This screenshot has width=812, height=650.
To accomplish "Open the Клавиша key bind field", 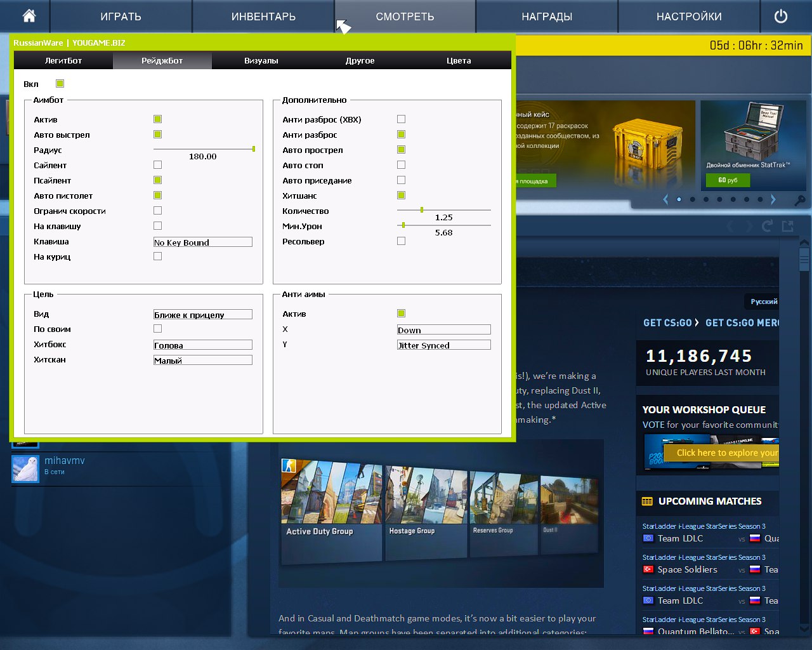I will (203, 242).
